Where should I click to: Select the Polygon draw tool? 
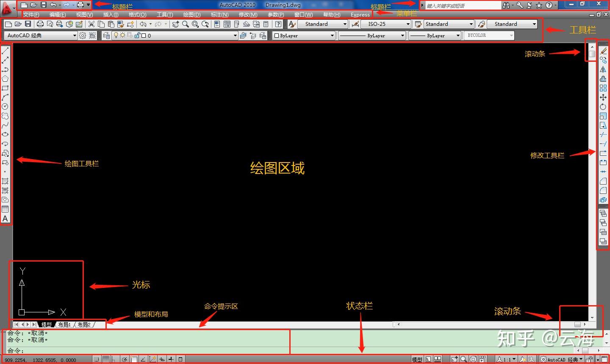point(5,79)
